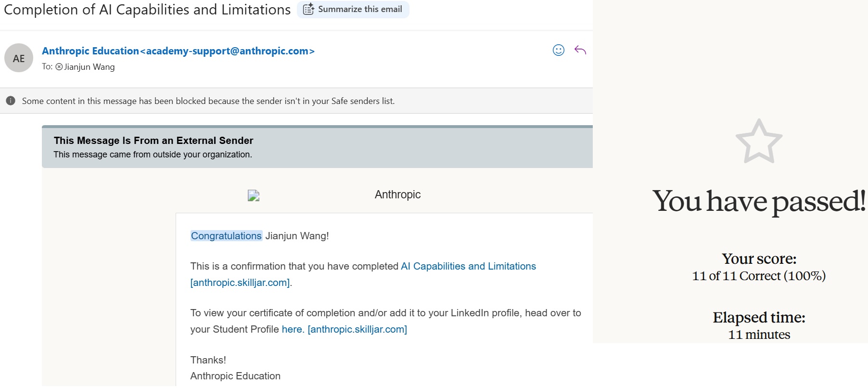Viewport: 868px width, 388px height.
Task: Click the Summarize this email button
Action: (353, 9)
